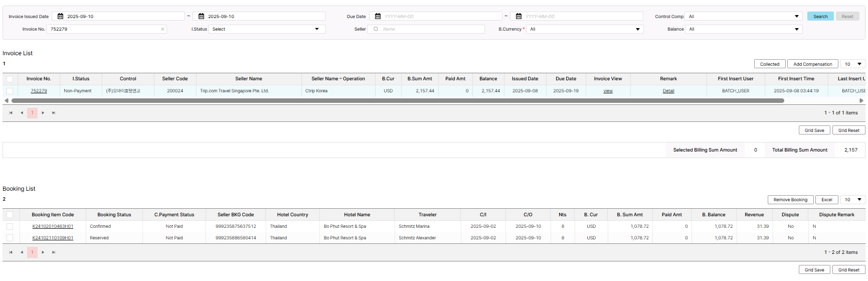Open the Detail remark link
The height and width of the screenshot is (281, 868).
668,91
